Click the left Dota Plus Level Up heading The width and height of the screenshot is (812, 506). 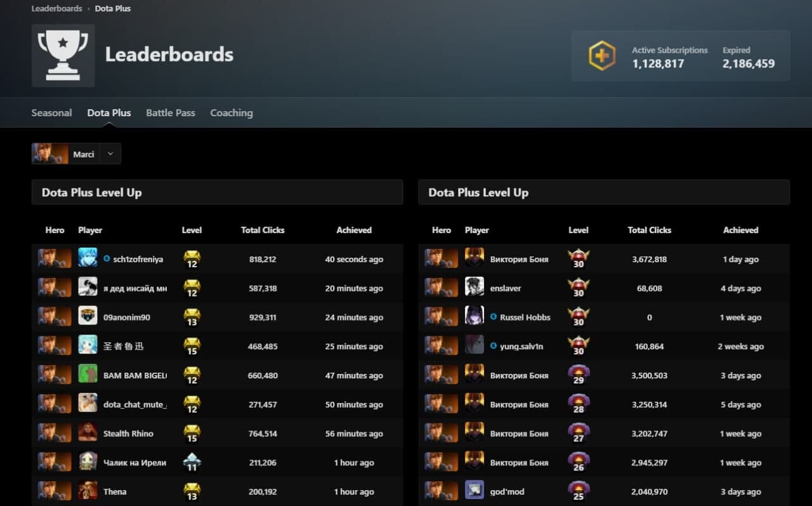pos(91,192)
